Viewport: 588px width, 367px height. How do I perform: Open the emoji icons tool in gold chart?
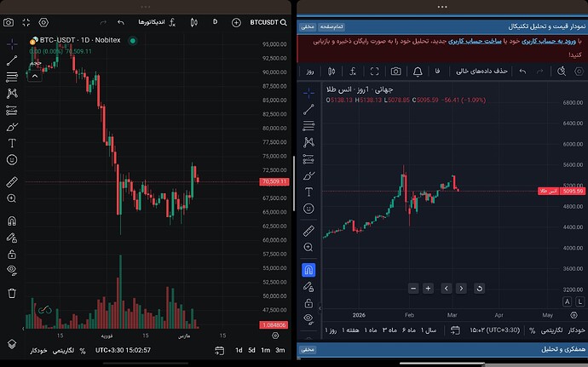(x=308, y=209)
